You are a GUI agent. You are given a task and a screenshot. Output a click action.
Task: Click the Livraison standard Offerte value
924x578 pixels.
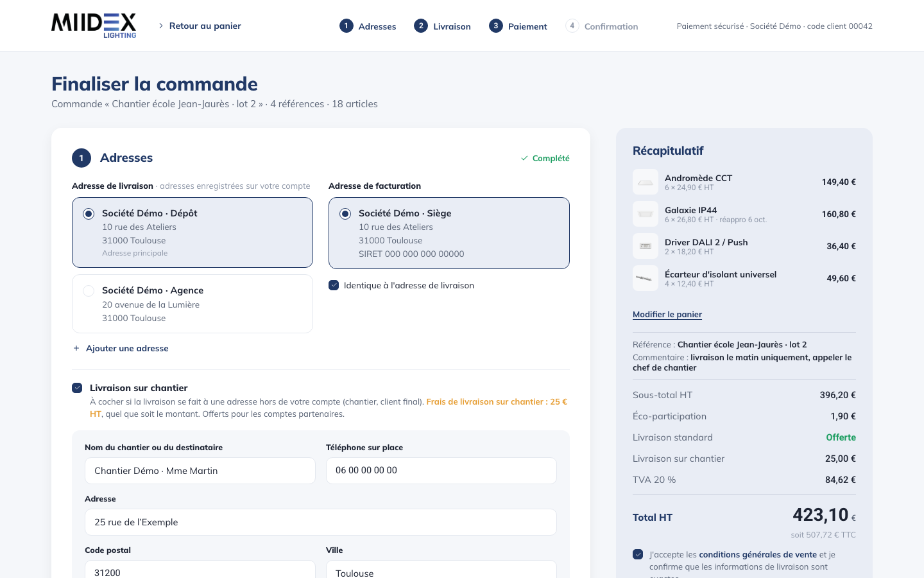[841, 437]
